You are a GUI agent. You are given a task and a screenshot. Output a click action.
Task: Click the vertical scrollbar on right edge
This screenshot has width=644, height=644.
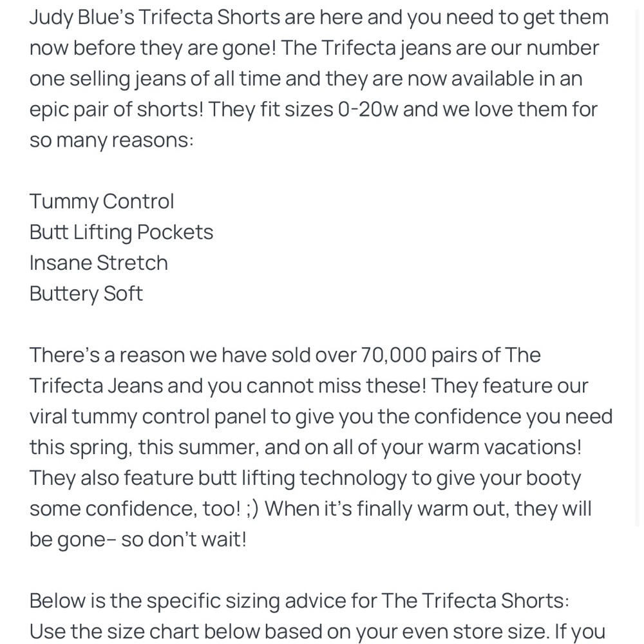(637, 267)
